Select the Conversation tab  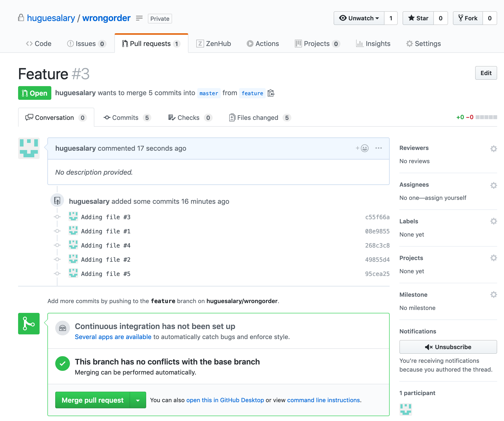coord(56,118)
